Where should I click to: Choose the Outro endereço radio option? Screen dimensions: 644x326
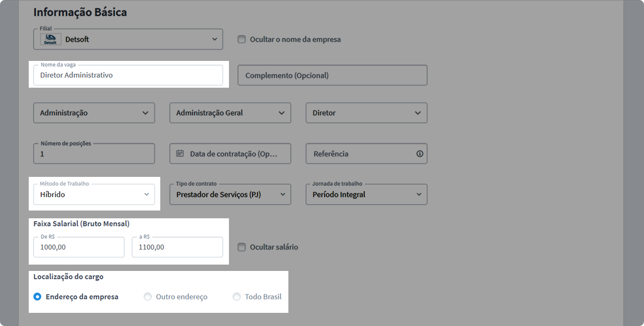[148, 297]
